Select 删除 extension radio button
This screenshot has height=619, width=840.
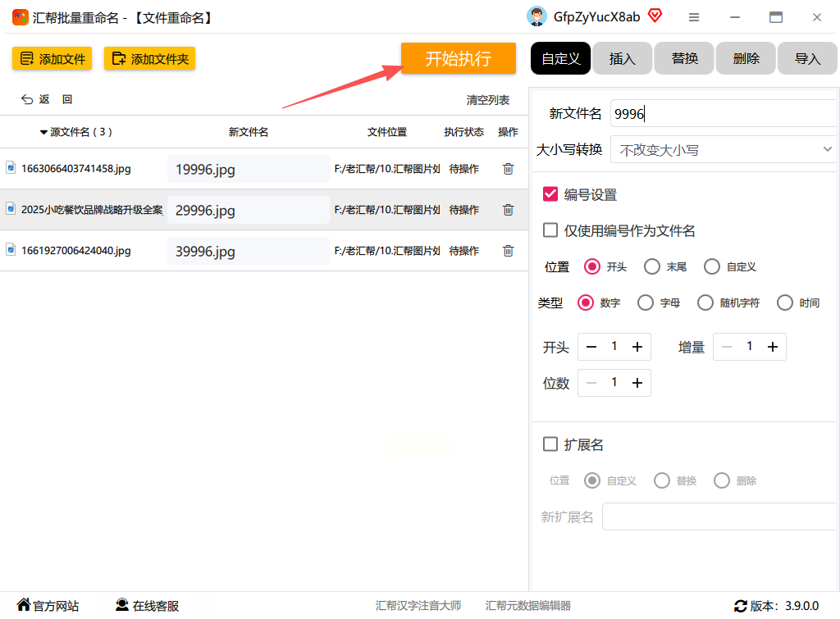tap(722, 480)
